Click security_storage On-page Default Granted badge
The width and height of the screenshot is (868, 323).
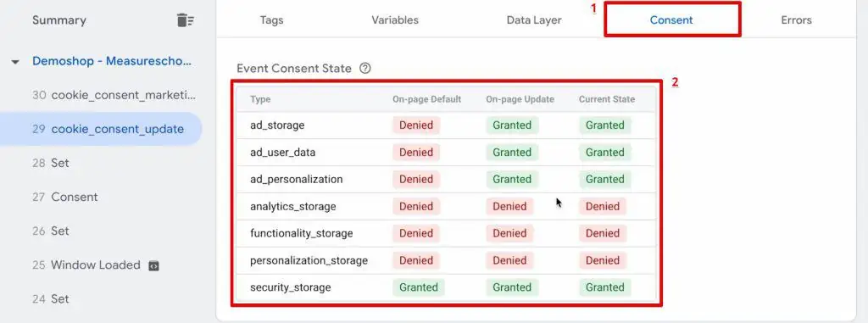point(419,287)
